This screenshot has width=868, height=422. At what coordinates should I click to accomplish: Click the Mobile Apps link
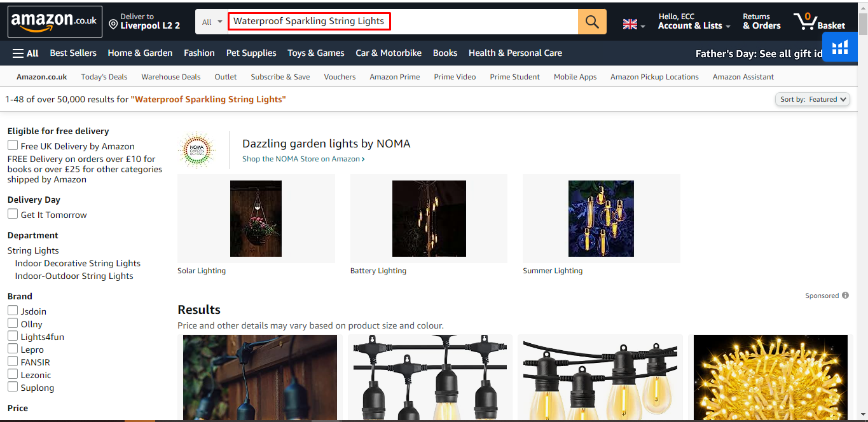tap(575, 77)
